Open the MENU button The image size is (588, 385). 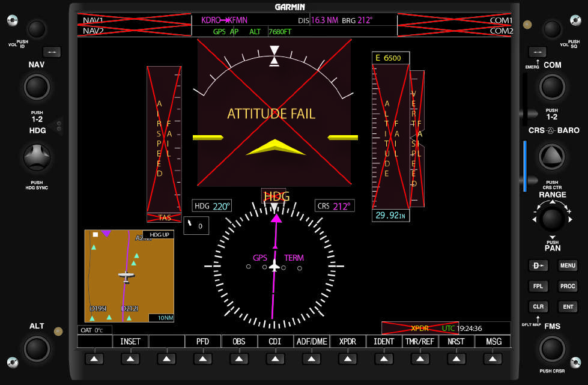pyautogui.click(x=568, y=265)
